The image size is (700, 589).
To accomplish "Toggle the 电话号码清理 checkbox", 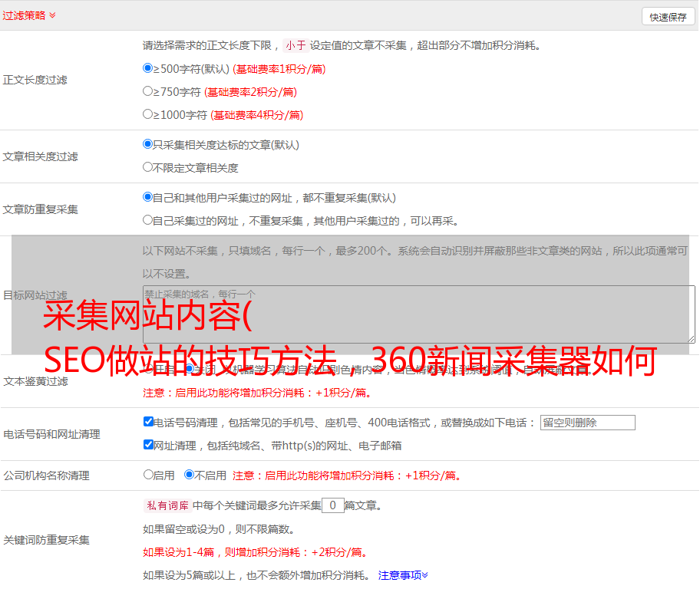I will [148, 422].
